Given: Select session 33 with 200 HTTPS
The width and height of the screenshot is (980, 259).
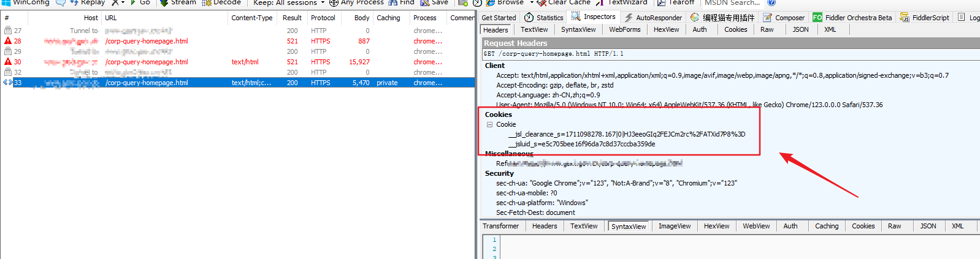Looking at the screenshot, I should click(237, 83).
